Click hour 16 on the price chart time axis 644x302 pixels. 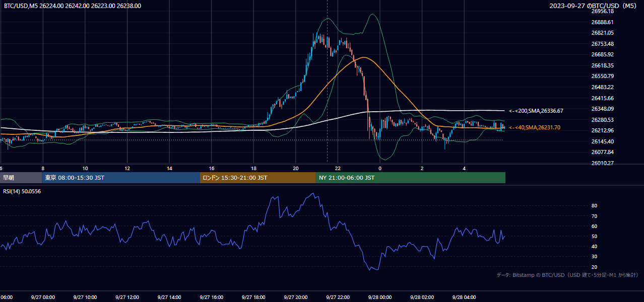(x=212, y=168)
